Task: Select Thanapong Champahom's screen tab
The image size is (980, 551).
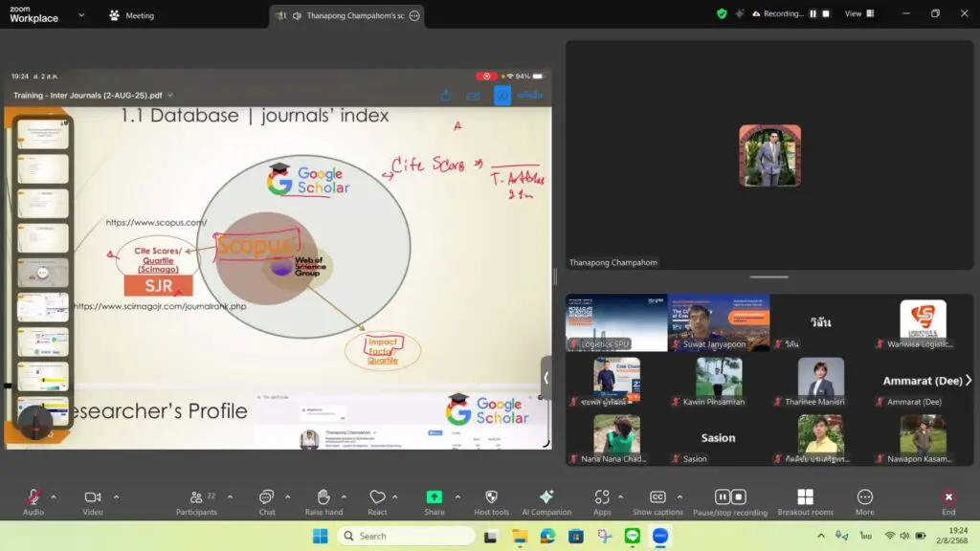Action: point(346,15)
